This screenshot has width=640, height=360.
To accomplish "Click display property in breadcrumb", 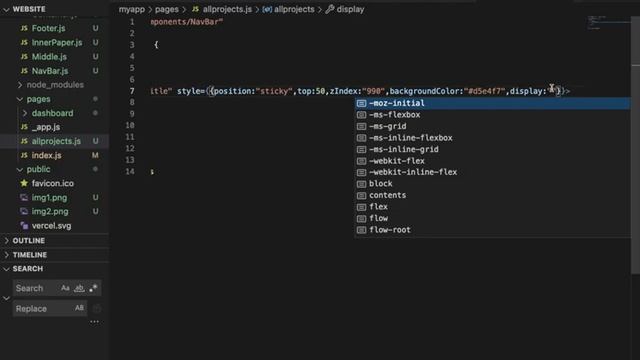I will (350, 9).
